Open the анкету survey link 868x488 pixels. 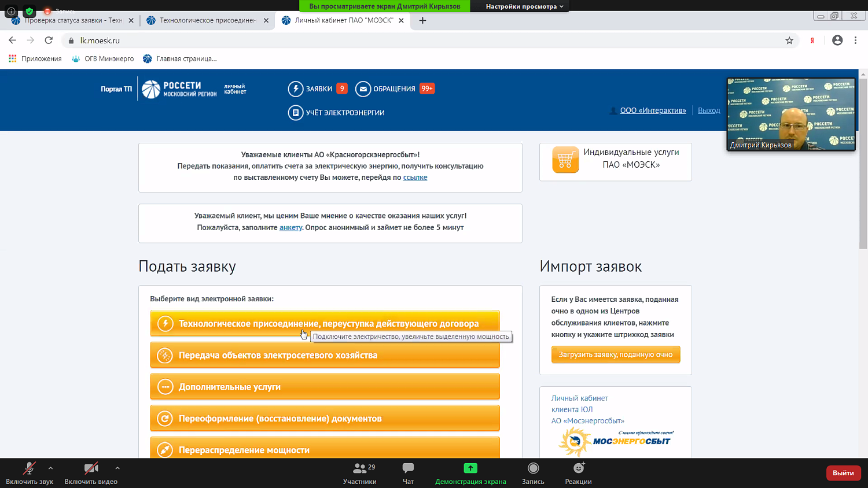[x=290, y=227]
